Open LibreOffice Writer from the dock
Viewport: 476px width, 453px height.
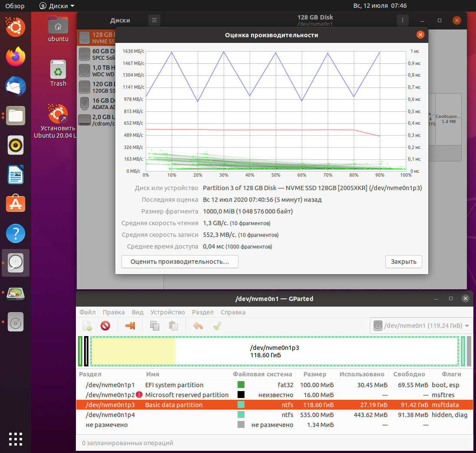tap(16, 175)
